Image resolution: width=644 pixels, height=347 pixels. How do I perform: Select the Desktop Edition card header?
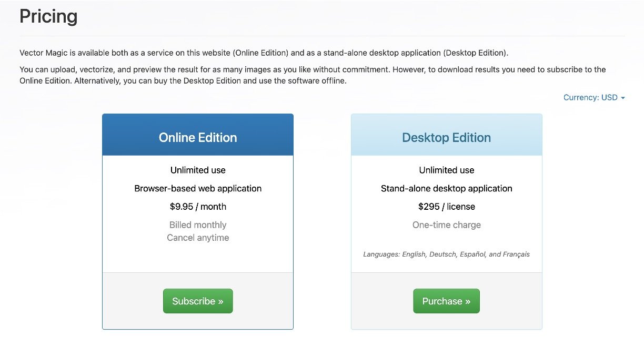point(446,137)
